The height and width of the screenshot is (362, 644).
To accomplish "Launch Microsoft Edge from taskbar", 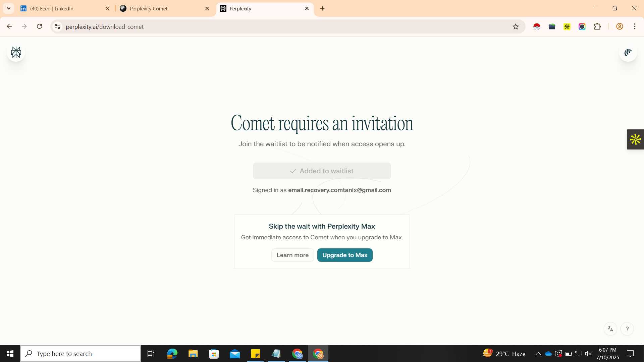I will 172,354.
